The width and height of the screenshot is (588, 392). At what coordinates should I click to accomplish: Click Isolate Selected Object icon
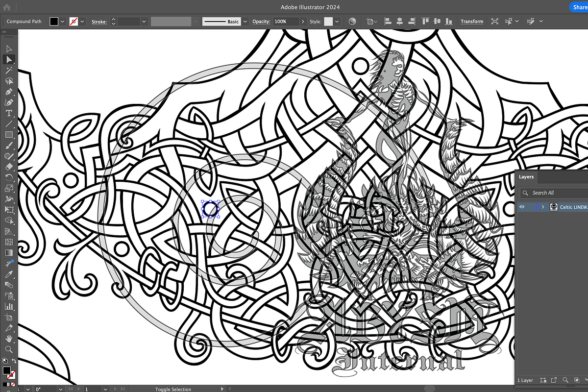click(x=495, y=22)
